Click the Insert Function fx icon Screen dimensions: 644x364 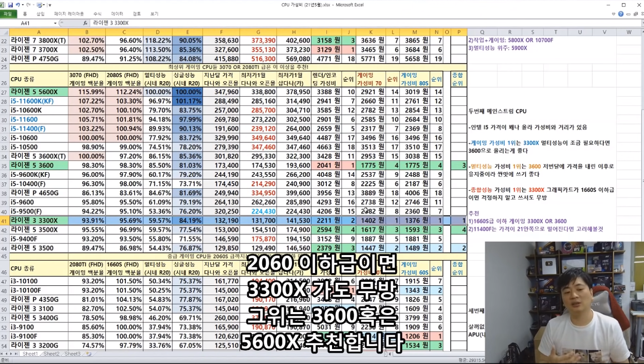[85, 23]
